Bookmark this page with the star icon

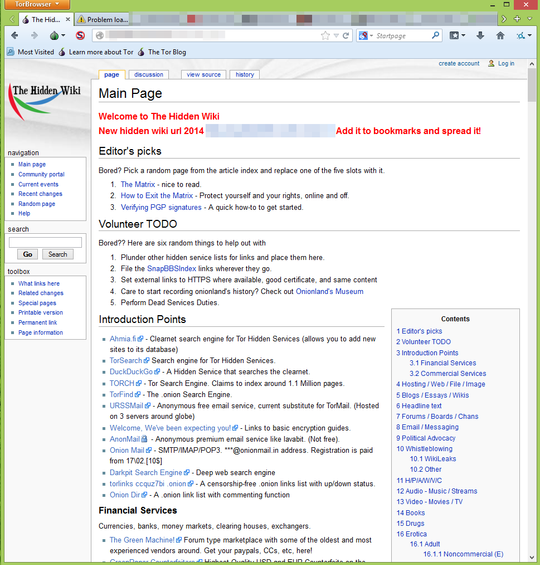pos(325,35)
